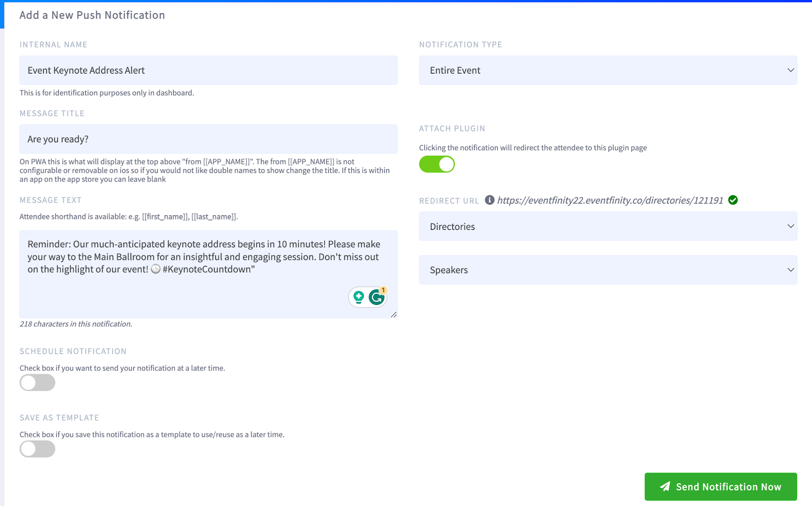Screen dimensions: 812x506
Task: Click the Redirect URL info icon
Action: pos(489,200)
